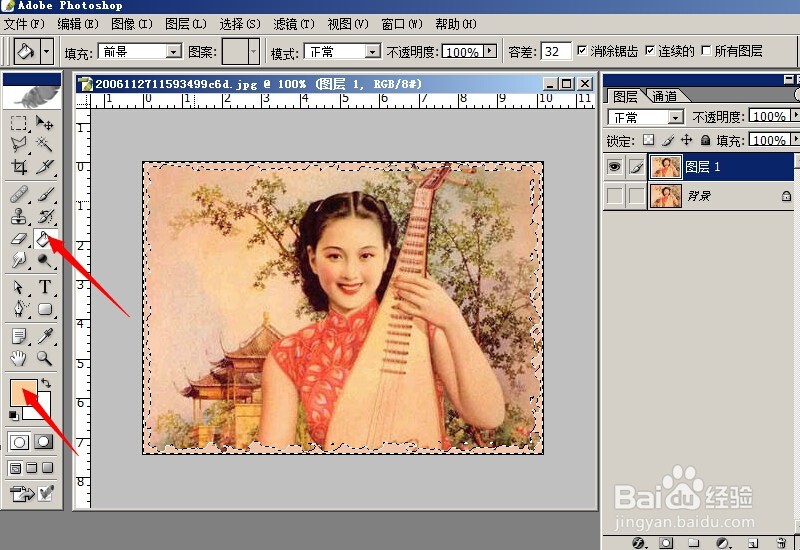Switch to the 通道 channels tab
The height and width of the screenshot is (550, 800).
pyautogui.click(x=665, y=95)
